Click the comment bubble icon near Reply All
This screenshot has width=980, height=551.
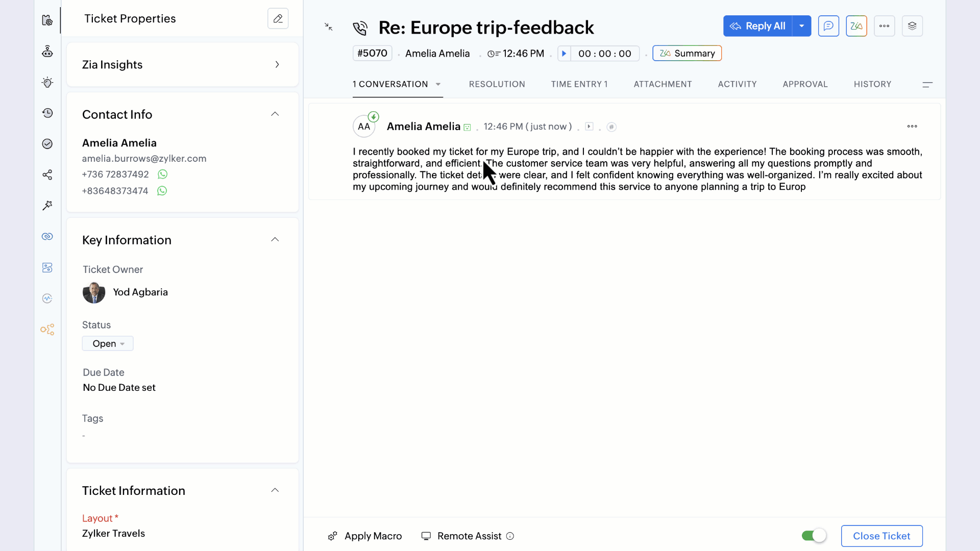pyautogui.click(x=828, y=26)
